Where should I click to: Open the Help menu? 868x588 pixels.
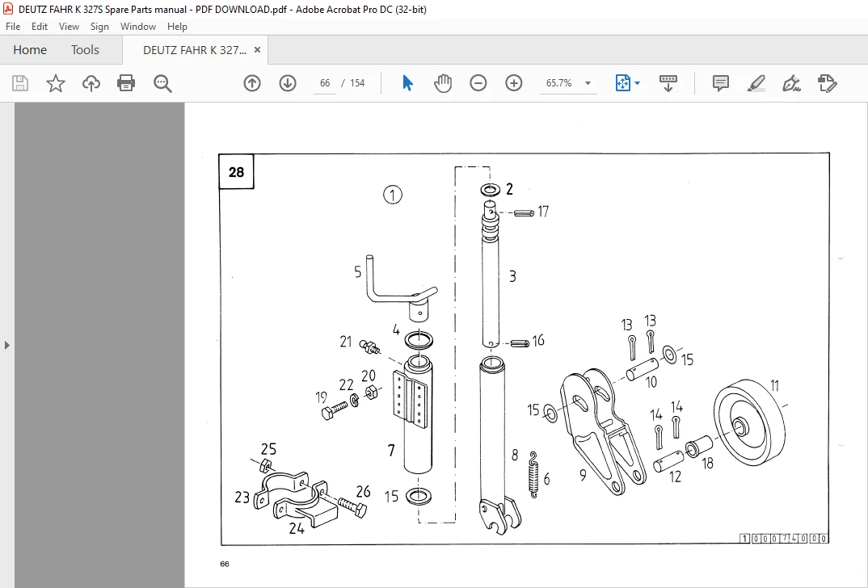(177, 27)
